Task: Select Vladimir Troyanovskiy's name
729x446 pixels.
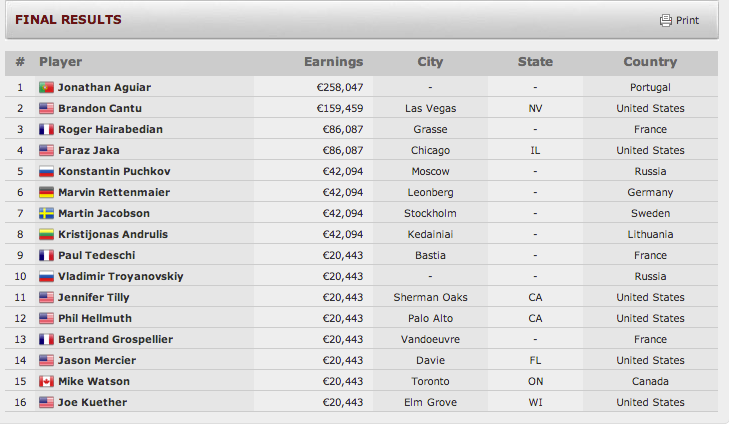Action: [x=120, y=276]
